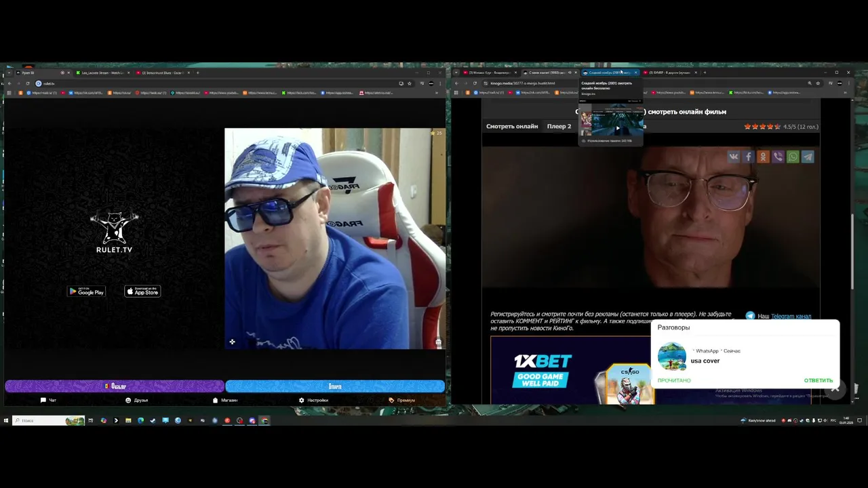Bookmark rulet.tv with the star icon
Viewport: 868px width, 488px height.
point(410,83)
